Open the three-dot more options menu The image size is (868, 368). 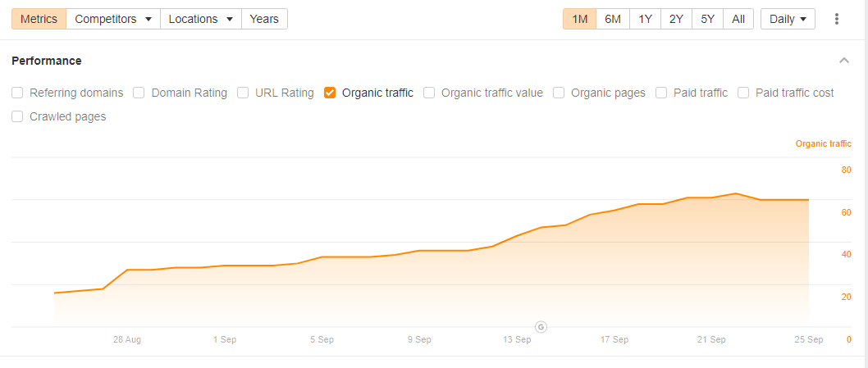[x=837, y=19]
